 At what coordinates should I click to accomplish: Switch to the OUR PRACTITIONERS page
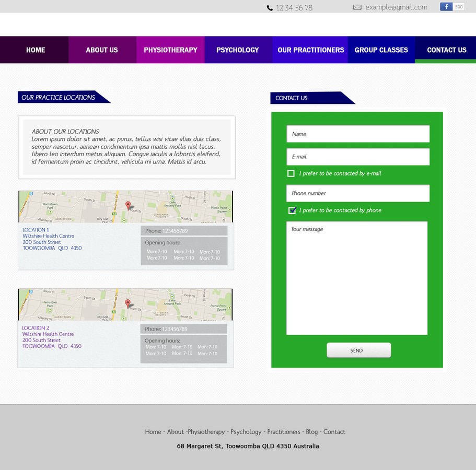pyautogui.click(x=310, y=50)
